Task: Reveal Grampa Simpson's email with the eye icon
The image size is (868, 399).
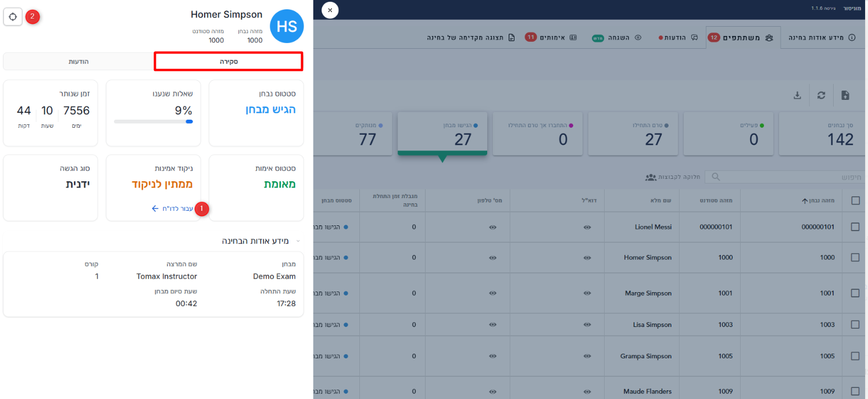Action: [x=587, y=356]
